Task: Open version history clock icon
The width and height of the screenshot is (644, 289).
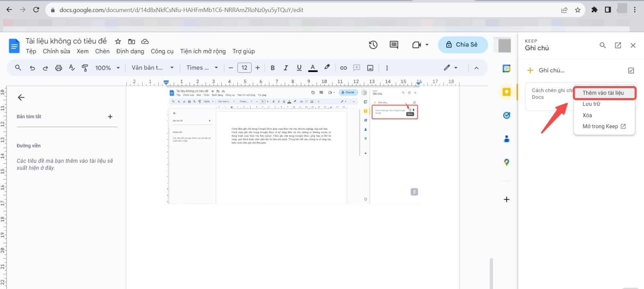Action: click(x=373, y=45)
